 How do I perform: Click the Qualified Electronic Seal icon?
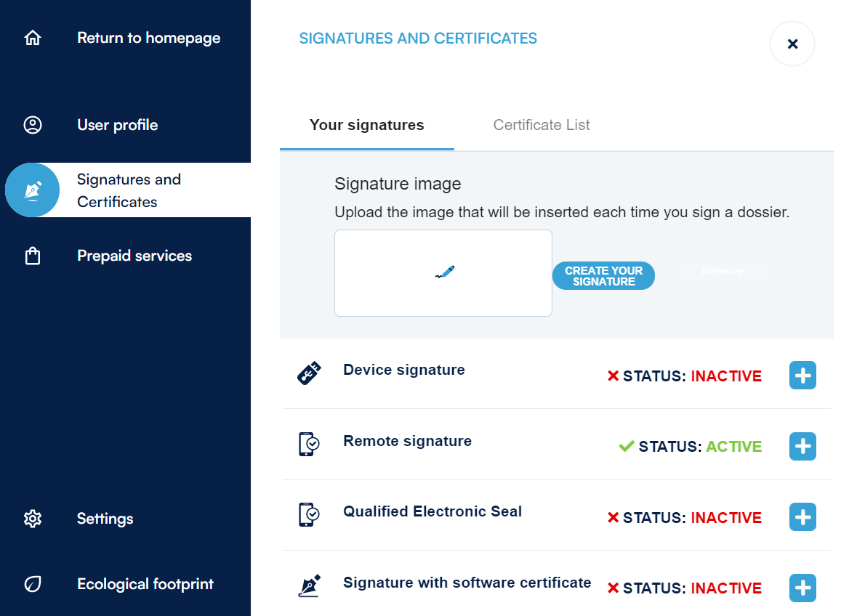309,514
